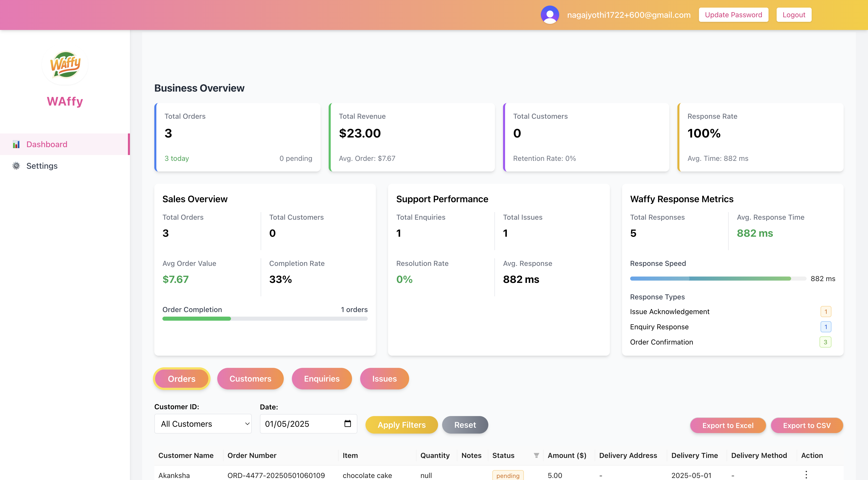Click the Waffy logo image
The height and width of the screenshot is (480, 868).
tap(65, 65)
